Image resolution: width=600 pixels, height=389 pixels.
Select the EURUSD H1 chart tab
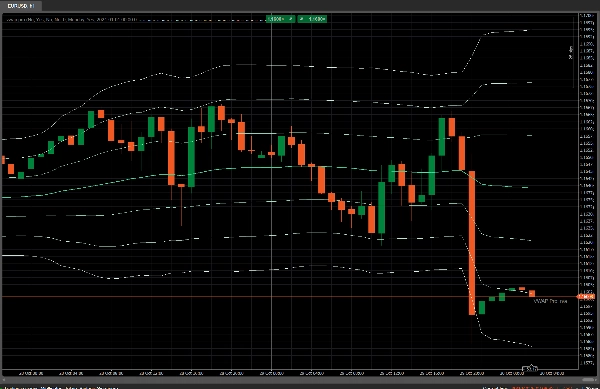point(21,6)
